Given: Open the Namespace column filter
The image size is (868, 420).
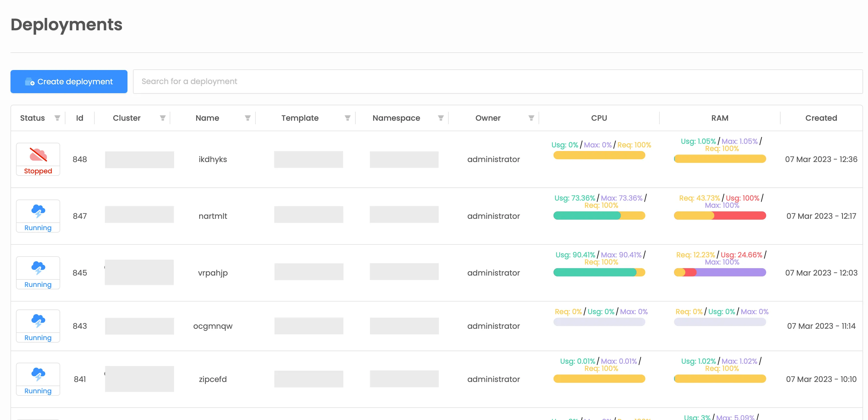Looking at the screenshot, I should (441, 118).
